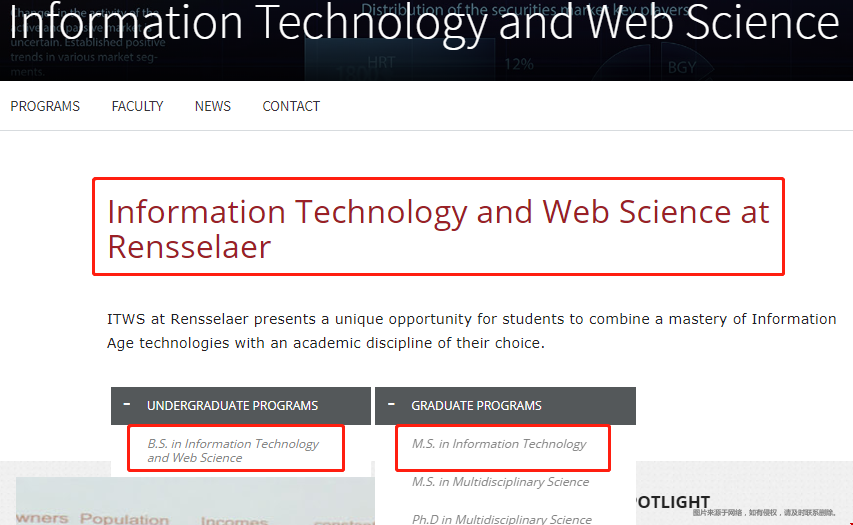This screenshot has width=853, height=525.
Task: Click the 'Information Technology and Web Science at Rensselaer' heading
Action: [438, 228]
